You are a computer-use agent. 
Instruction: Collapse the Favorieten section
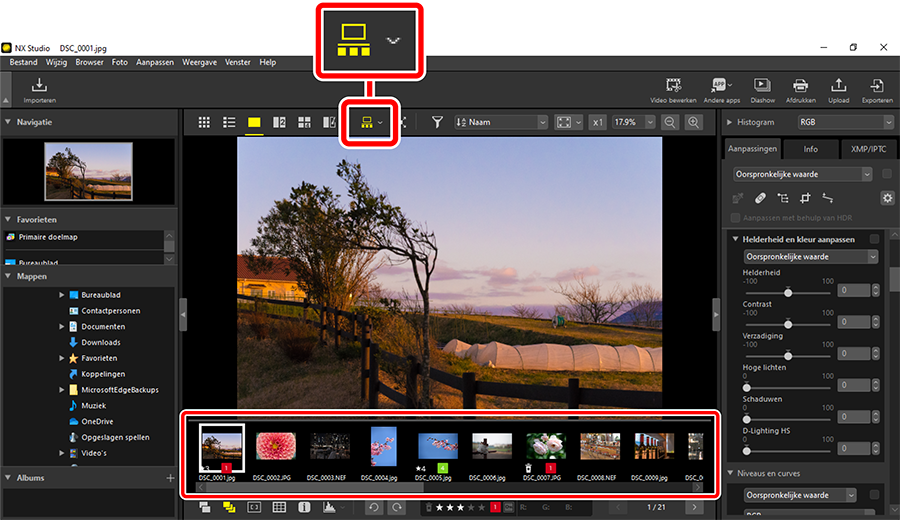pos(8,219)
